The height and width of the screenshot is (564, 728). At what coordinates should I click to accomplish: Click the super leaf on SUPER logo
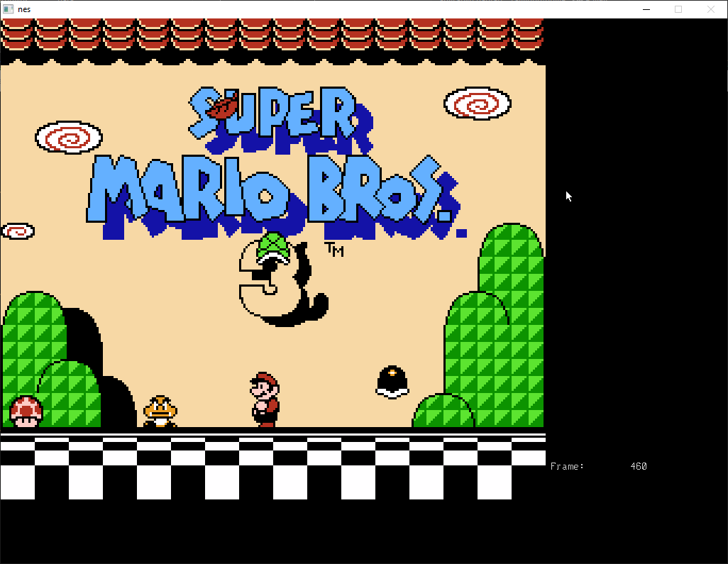click(222, 106)
